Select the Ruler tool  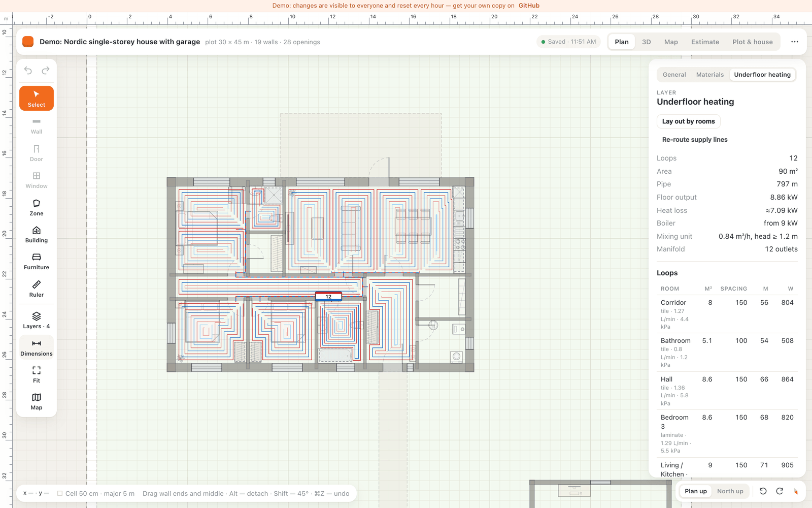[37, 289]
